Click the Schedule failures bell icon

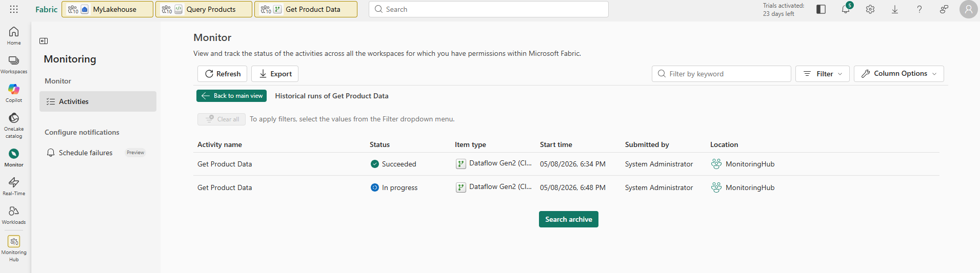point(51,153)
